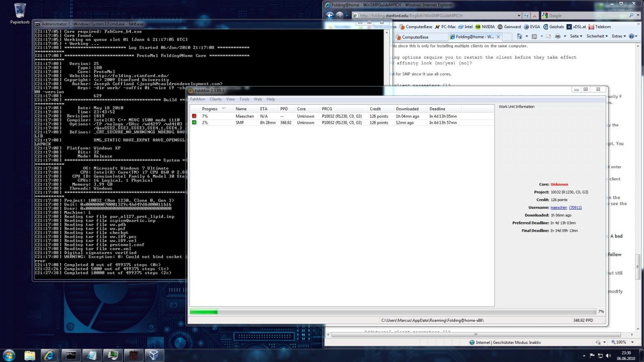Image resolution: width=644 pixels, height=362 pixels.
Task: Click the IE Home icon
Action: point(519,36)
